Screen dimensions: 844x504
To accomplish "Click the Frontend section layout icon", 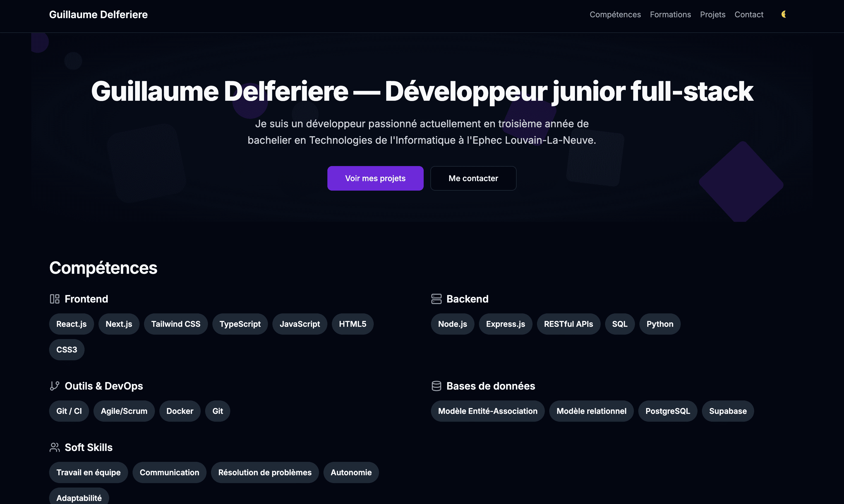I will point(55,299).
